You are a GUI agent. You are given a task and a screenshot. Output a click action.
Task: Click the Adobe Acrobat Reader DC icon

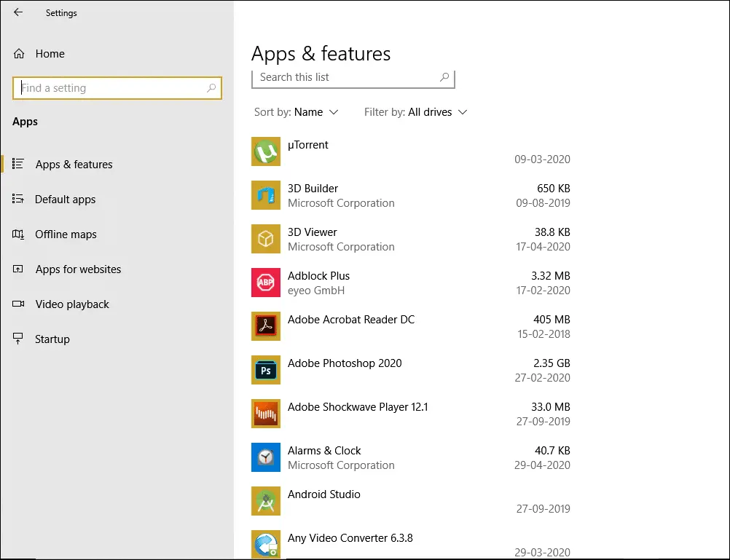[266, 326]
